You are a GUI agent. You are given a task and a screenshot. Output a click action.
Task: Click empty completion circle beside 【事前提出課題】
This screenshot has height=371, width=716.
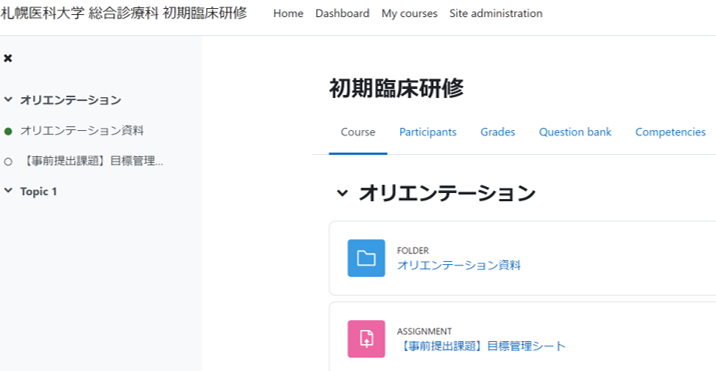click(x=8, y=162)
